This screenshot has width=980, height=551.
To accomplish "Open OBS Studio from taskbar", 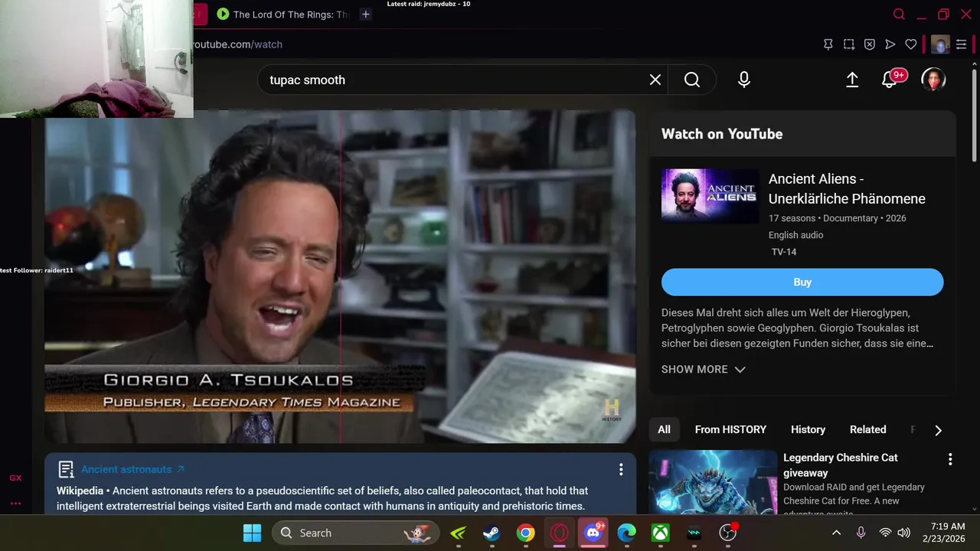I will (x=727, y=533).
